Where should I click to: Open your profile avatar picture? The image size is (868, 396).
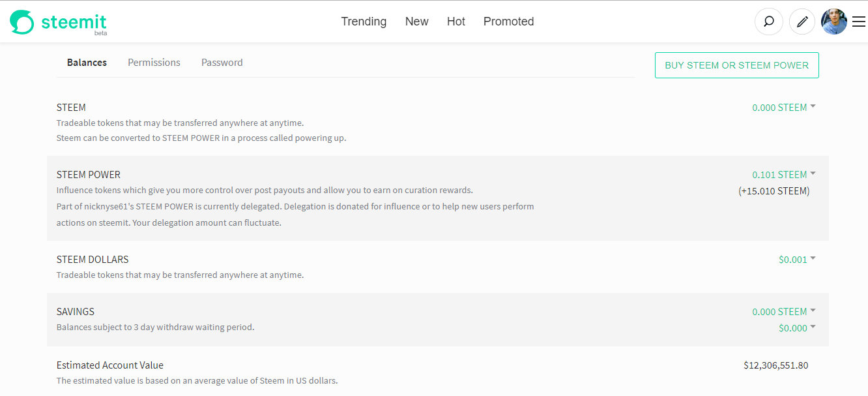tap(834, 22)
